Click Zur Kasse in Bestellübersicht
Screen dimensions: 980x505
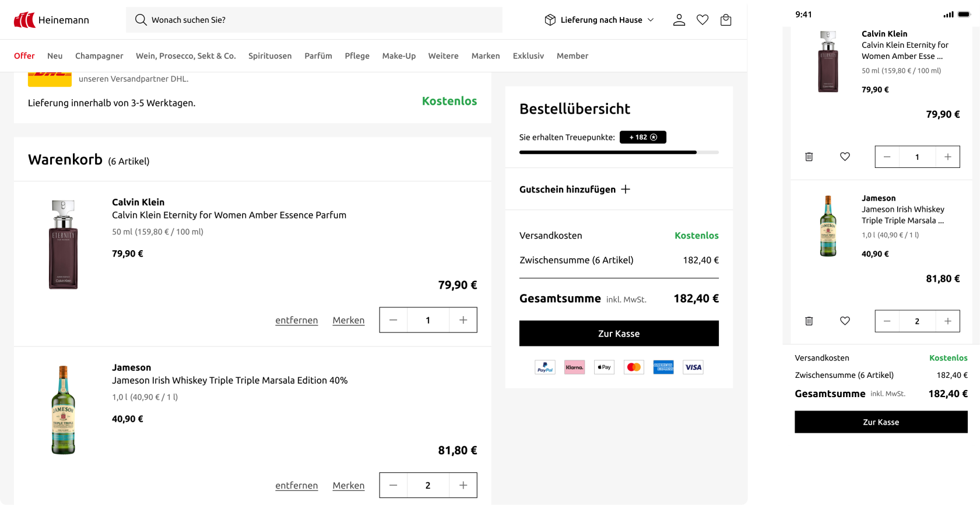[619, 334]
